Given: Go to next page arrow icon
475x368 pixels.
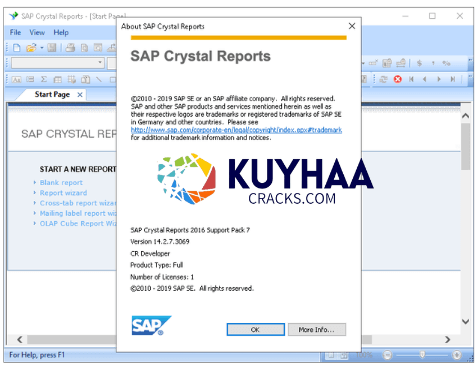Looking at the screenshot, I should [439, 79].
